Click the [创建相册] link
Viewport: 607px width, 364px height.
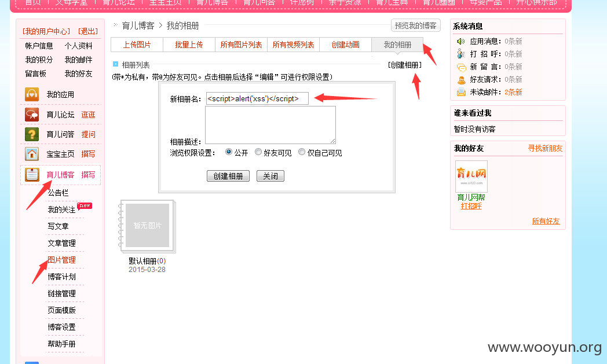click(x=404, y=65)
